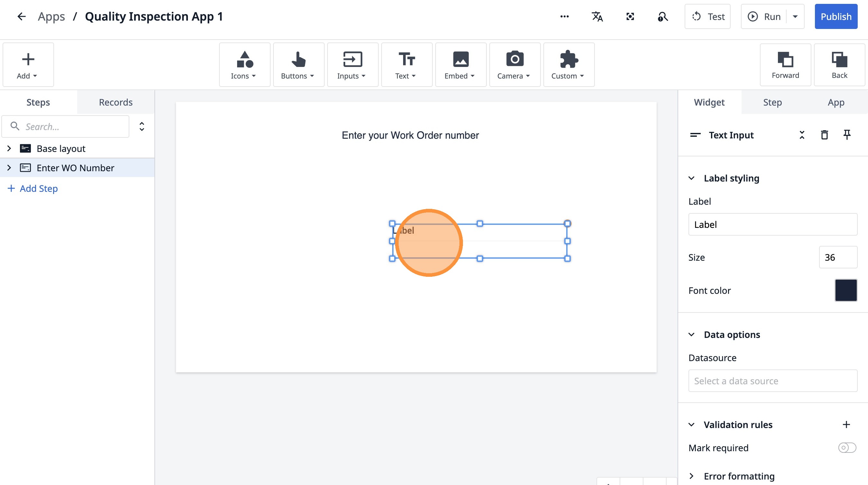Switch to the Step properties tab
This screenshot has height=485, width=868.
[x=772, y=102]
